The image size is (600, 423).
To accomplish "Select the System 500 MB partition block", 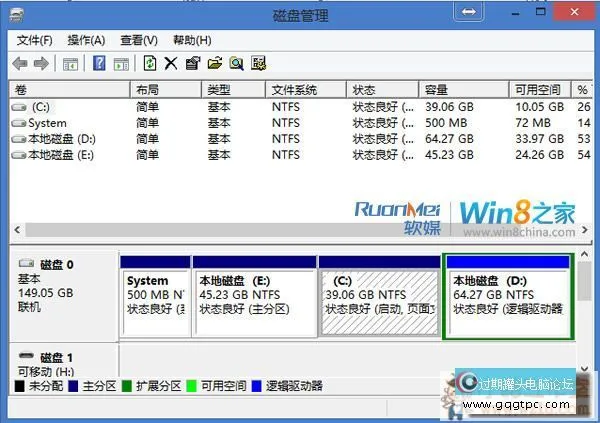I will point(155,297).
